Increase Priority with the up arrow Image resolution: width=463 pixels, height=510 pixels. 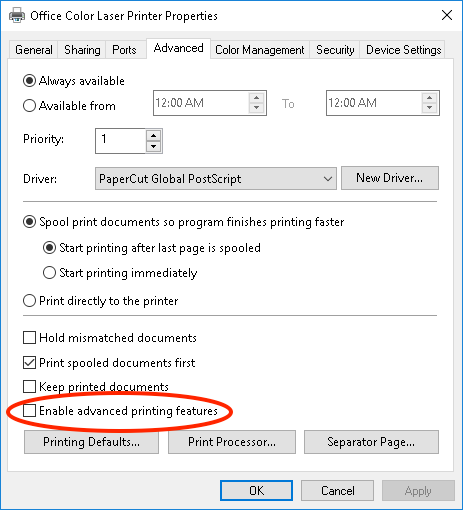tap(153, 136)
